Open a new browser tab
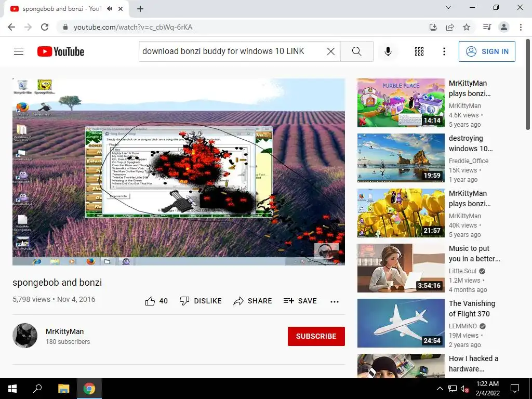532x399 pixels. pos(140,9)
